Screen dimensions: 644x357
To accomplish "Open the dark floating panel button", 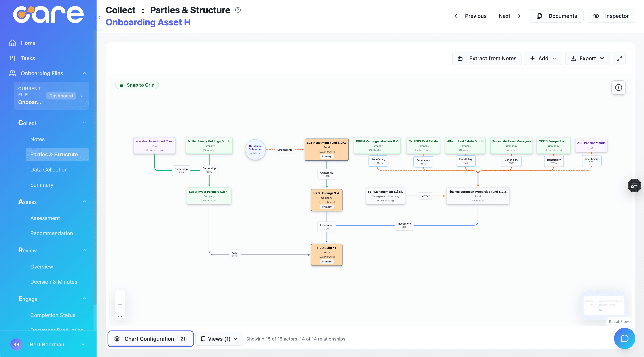I will click(x=634, y=186).
